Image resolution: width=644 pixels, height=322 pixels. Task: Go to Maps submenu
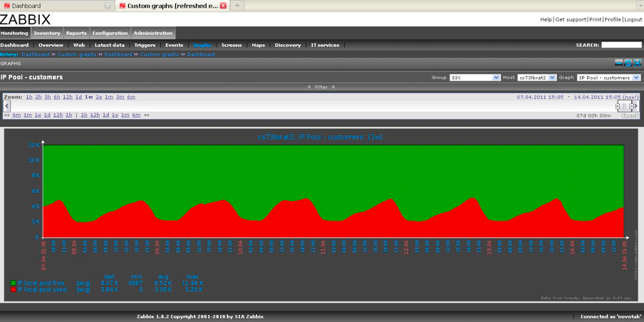tap(259, 45)
